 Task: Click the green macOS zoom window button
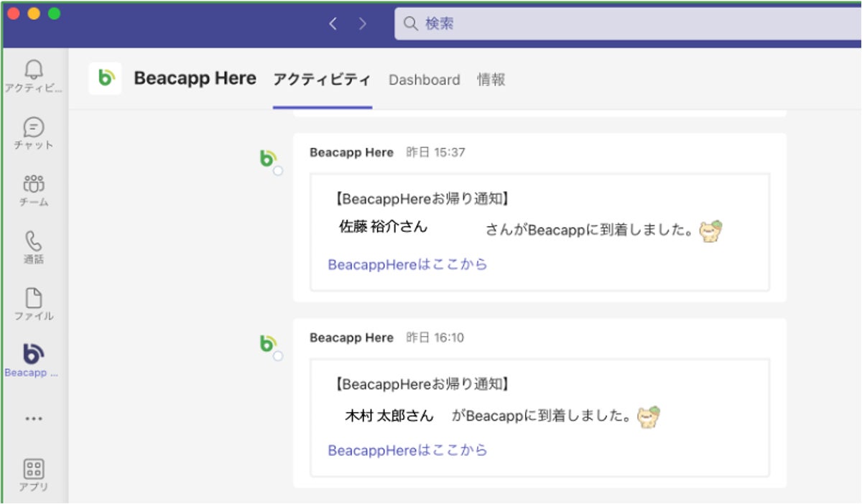(x=55, y=14)
